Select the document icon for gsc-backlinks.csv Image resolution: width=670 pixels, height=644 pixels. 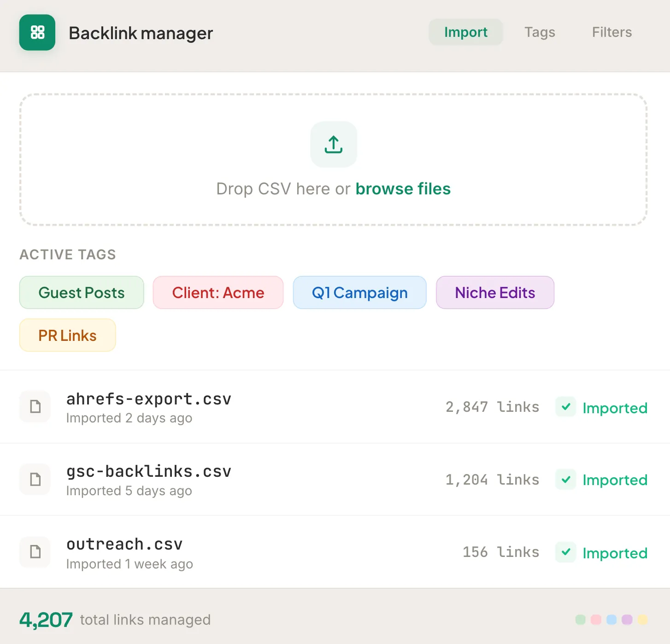tap(35, 480)
